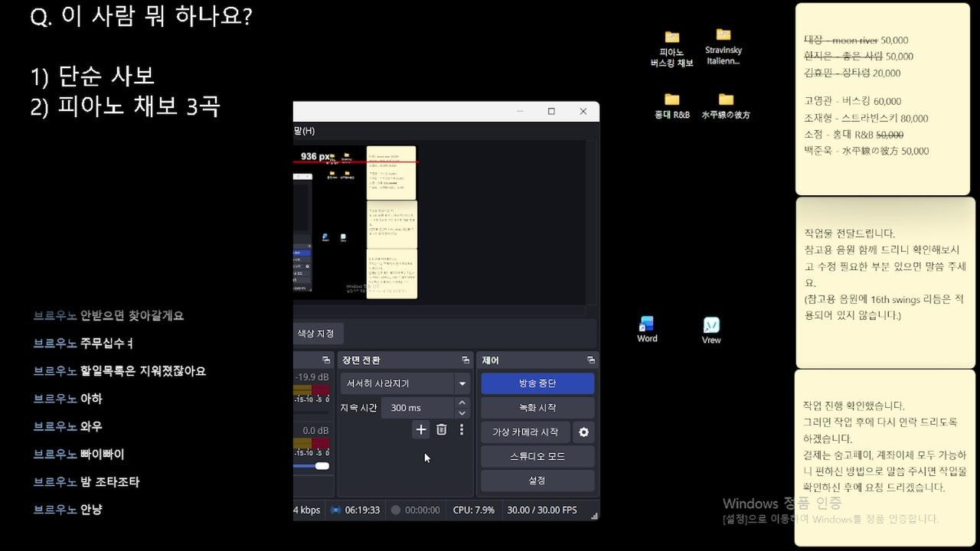
Task: Open the transition properties three-dot menu
Action: [462, 430]
